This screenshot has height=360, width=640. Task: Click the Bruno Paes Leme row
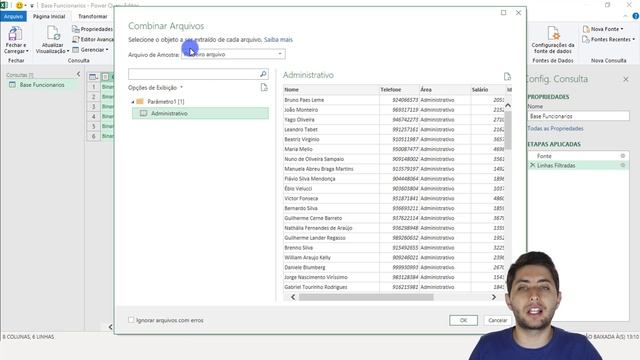click(x=393, y=100)
